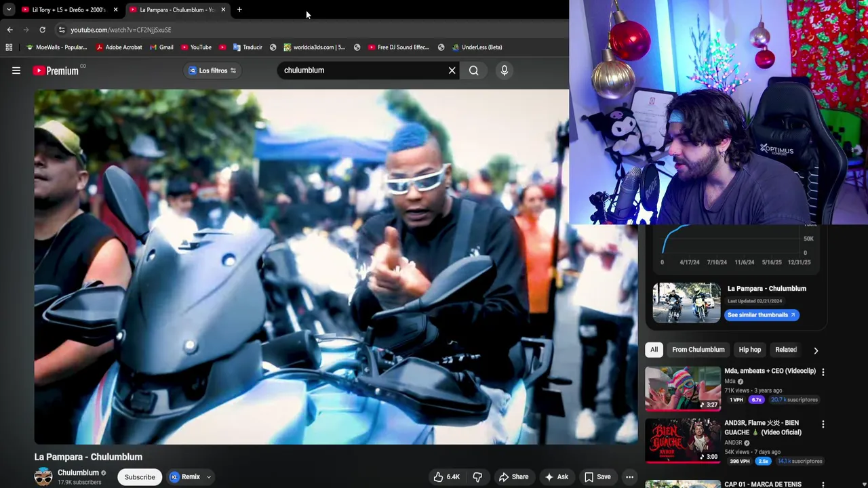Go to YouTube Premium home logo
The height and width of the screenshot is (488, 868).
56,70
